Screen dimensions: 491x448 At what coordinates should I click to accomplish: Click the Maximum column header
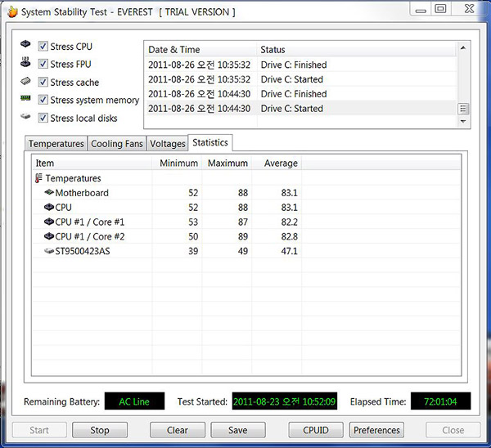pos(227,163)
